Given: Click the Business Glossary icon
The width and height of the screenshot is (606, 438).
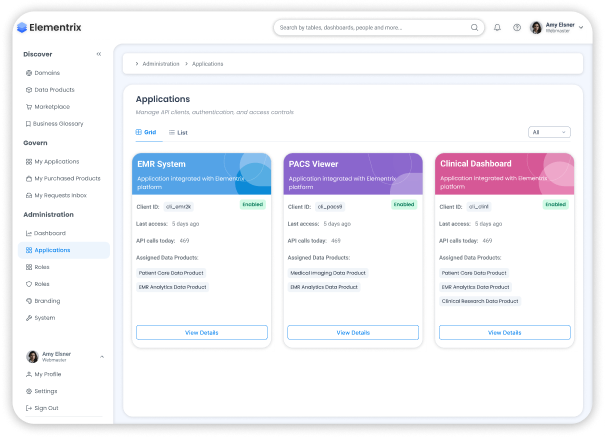Looking at the screenshot, I should (x=29, y=124).
